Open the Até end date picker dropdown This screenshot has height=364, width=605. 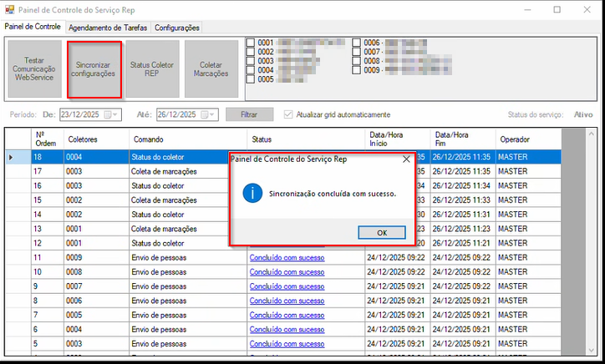211,114
